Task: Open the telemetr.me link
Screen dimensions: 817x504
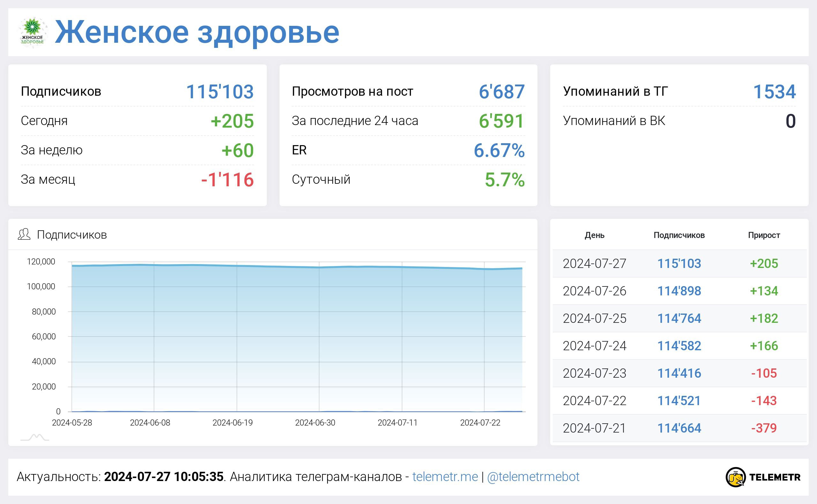Action: coord(445,477)
